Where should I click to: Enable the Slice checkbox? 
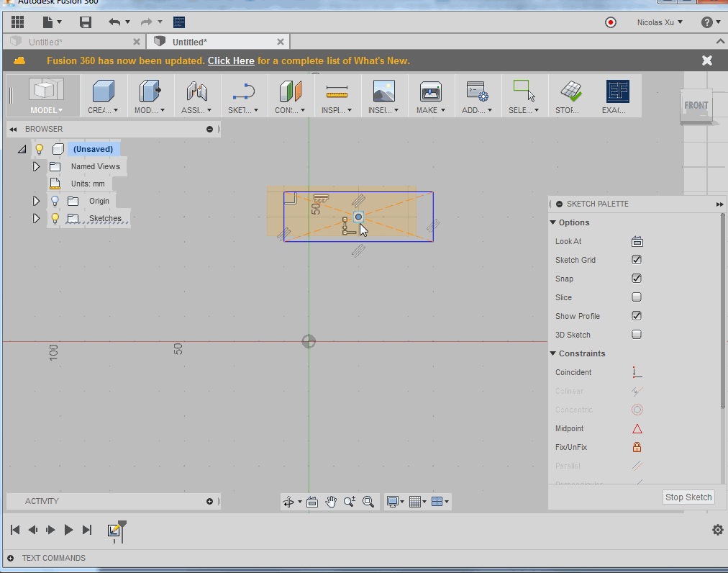coord(637,297)
